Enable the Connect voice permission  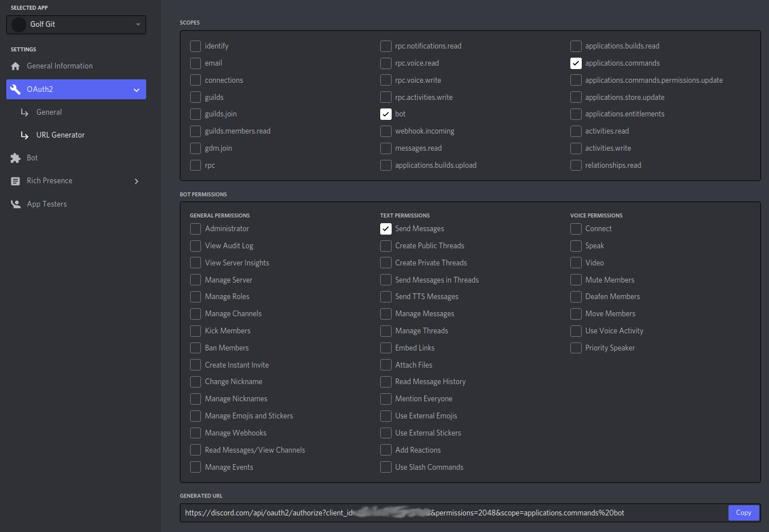[x=576, y=229]
